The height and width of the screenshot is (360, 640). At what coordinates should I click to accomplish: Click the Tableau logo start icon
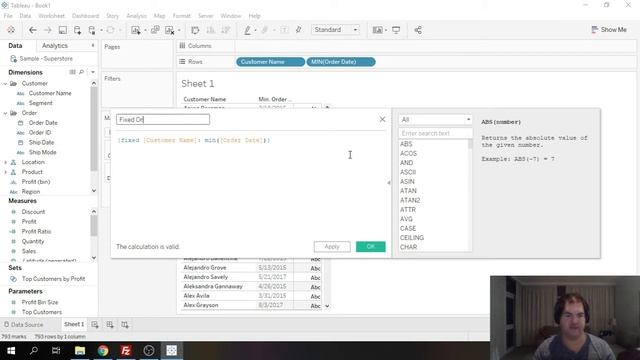tap(11, 30)
